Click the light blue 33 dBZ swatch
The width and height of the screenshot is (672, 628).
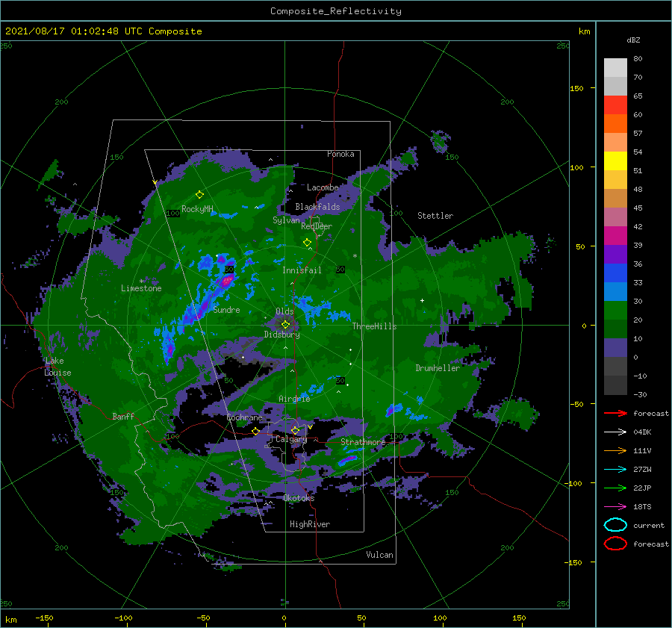615,291
